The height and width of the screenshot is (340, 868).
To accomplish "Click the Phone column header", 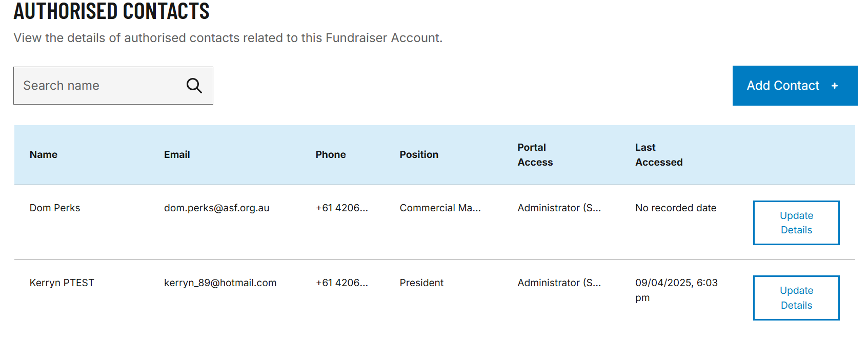I will coord(331,154).
